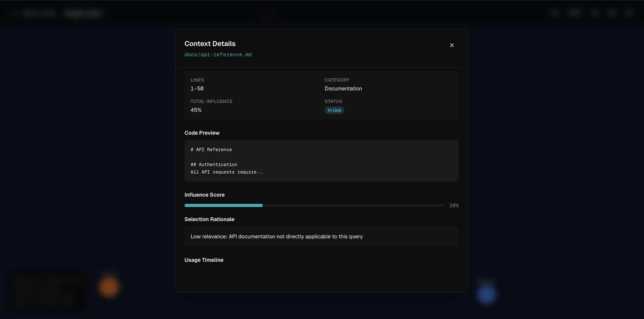The image size is (644, 319).
Task: Click the Code Preview heading
Action: point(202,133)
